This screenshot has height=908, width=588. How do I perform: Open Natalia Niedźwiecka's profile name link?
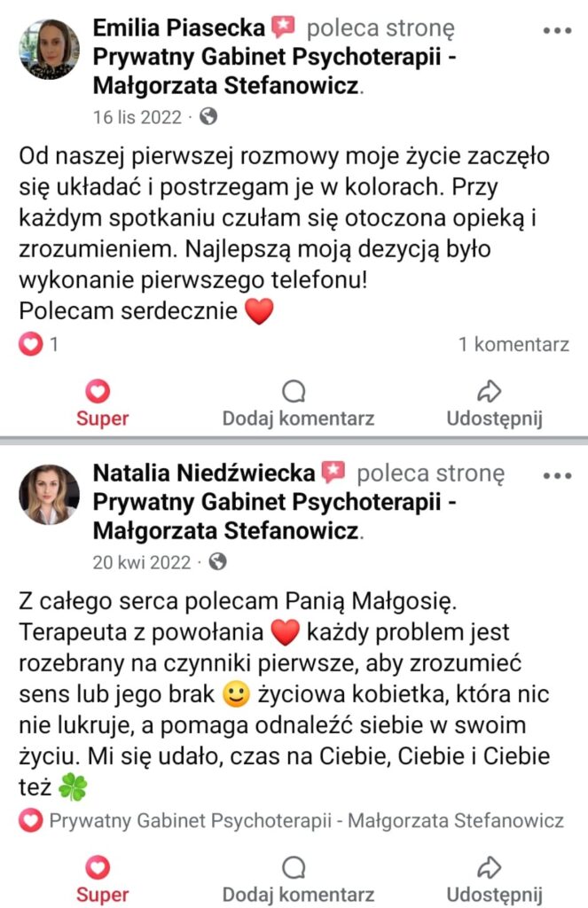[x=203, y=474]
